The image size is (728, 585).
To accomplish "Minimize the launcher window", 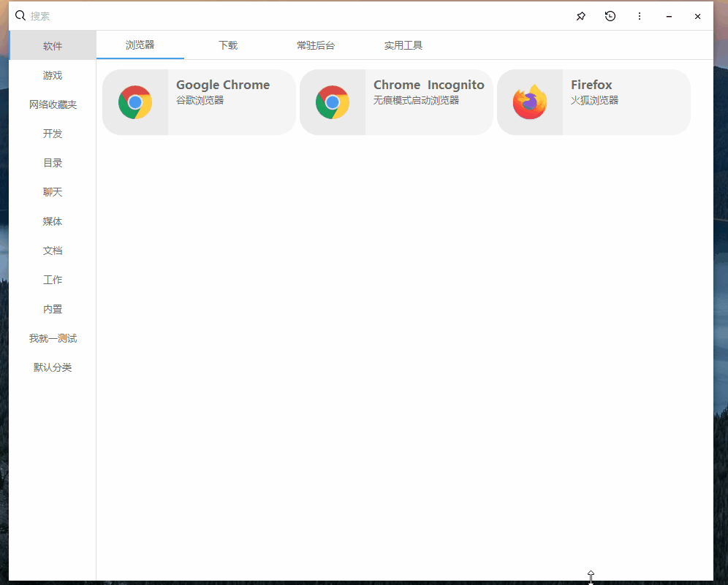I will (x=669, y=16).
